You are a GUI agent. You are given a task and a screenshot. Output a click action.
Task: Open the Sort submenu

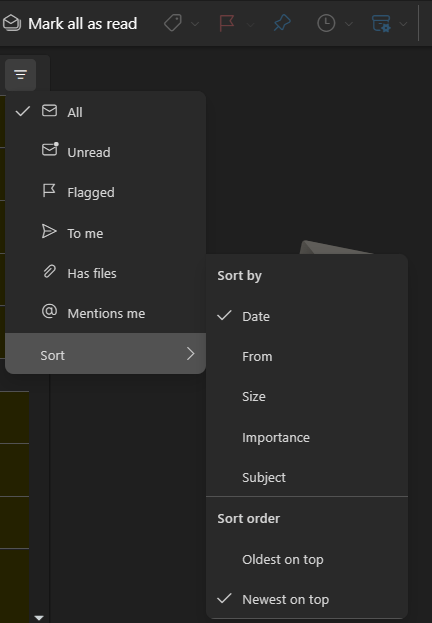pyautogui.click(x=105, y=354)
